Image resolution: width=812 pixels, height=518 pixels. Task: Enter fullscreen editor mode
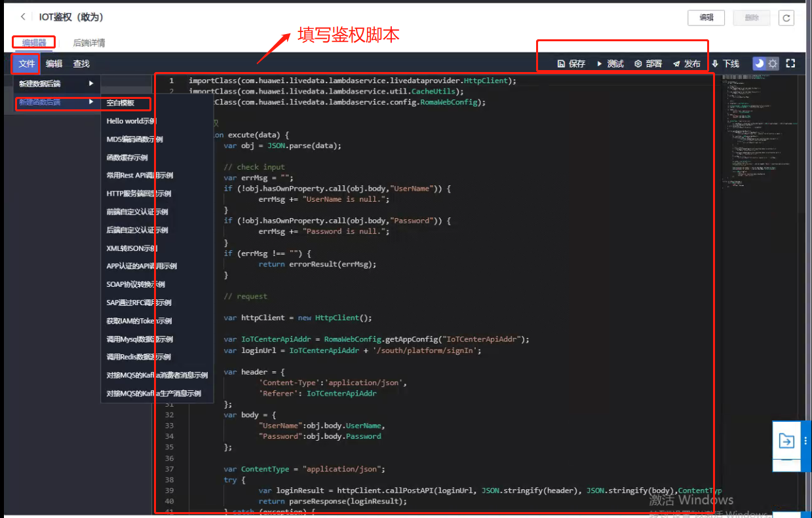pos(790,64)
